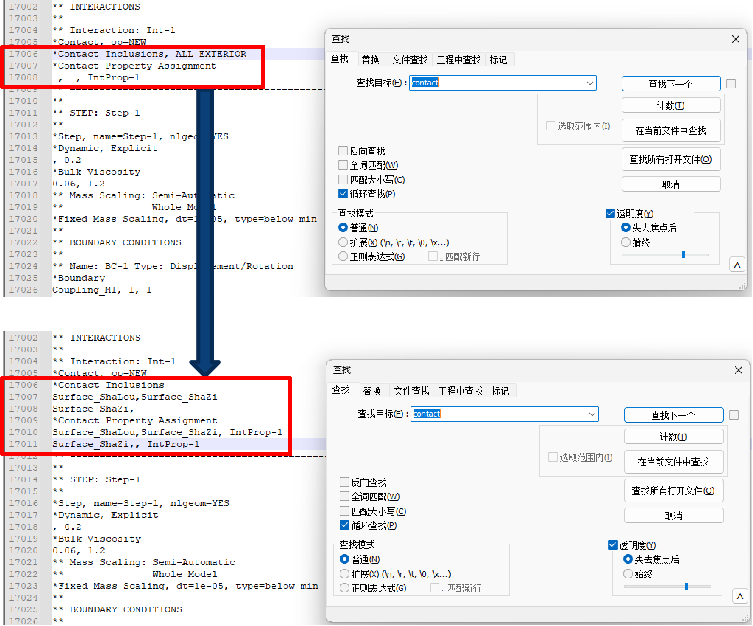The image size is (753, 626).
Task: Close the upper Find dialog with X
Action: click(735, 39)
